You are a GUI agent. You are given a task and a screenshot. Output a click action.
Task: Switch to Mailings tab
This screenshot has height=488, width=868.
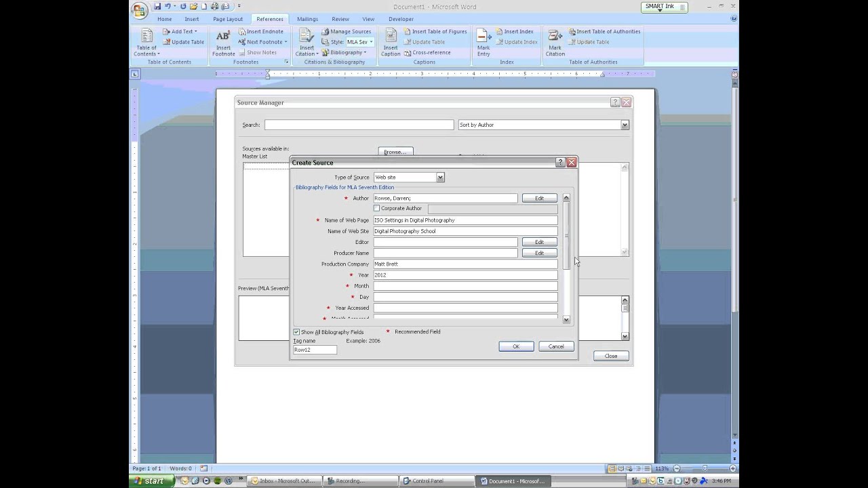tap(307, 19)
